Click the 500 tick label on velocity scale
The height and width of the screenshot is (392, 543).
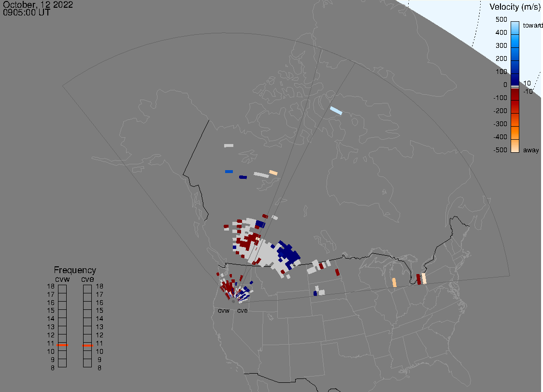point(501,19)
